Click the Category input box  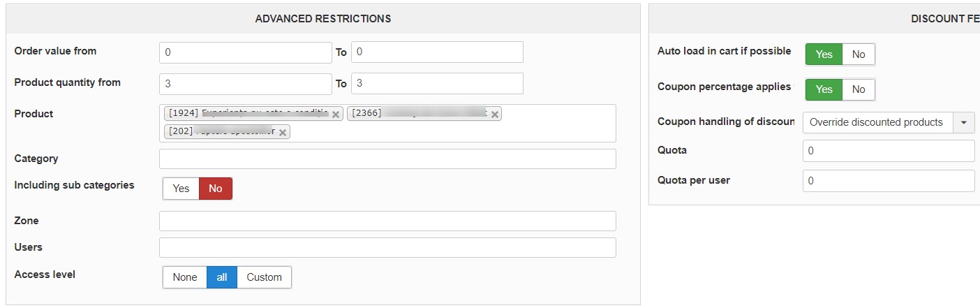click(x=387, y=159)
